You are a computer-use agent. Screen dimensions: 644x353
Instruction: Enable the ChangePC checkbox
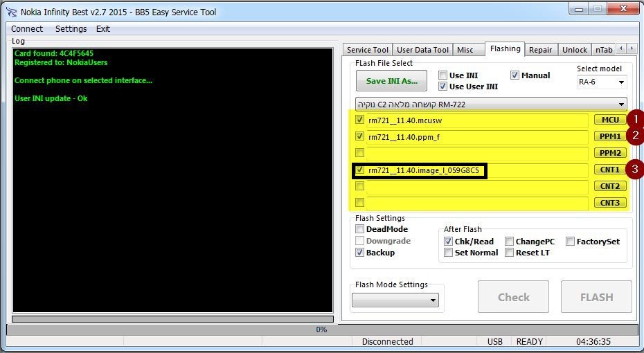[509, 241]
